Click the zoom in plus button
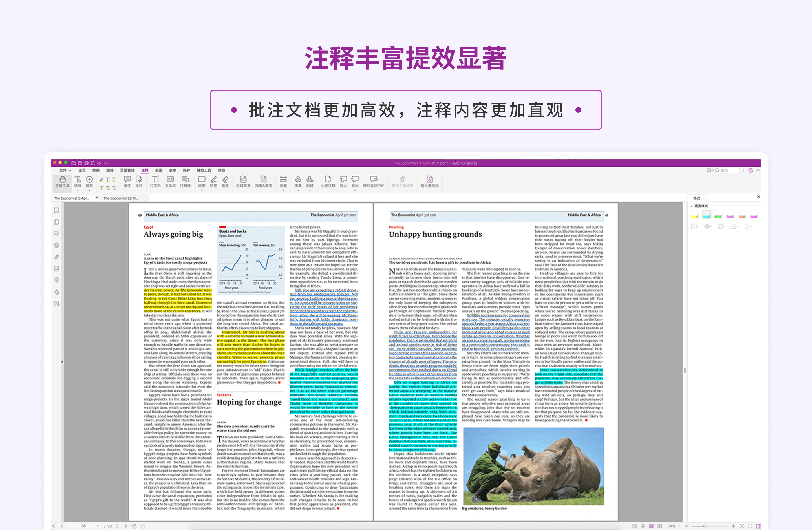This screenshot has height=530, width=812. [733, 526]
